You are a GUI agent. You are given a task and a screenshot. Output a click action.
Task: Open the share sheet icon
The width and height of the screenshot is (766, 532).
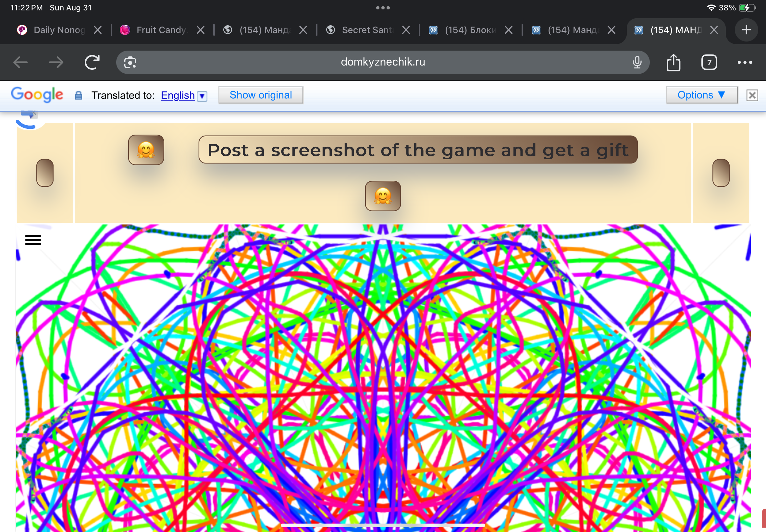coord(673,62)
